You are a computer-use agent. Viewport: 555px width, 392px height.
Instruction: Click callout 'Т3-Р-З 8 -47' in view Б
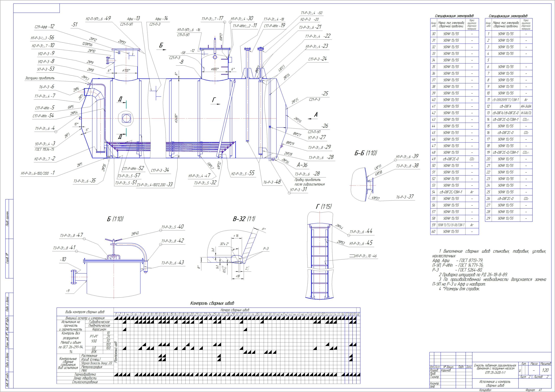pos(71,235)
